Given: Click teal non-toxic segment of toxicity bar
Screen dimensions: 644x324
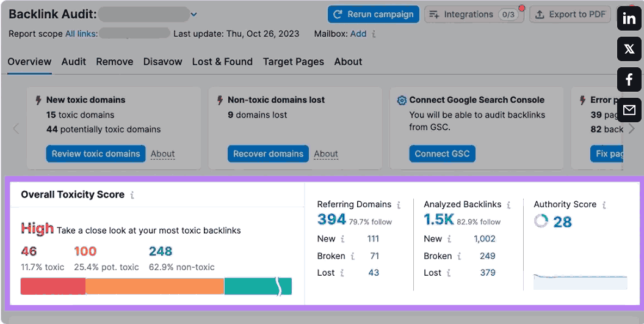Looking at the screenshot, I should click(258, 286).
